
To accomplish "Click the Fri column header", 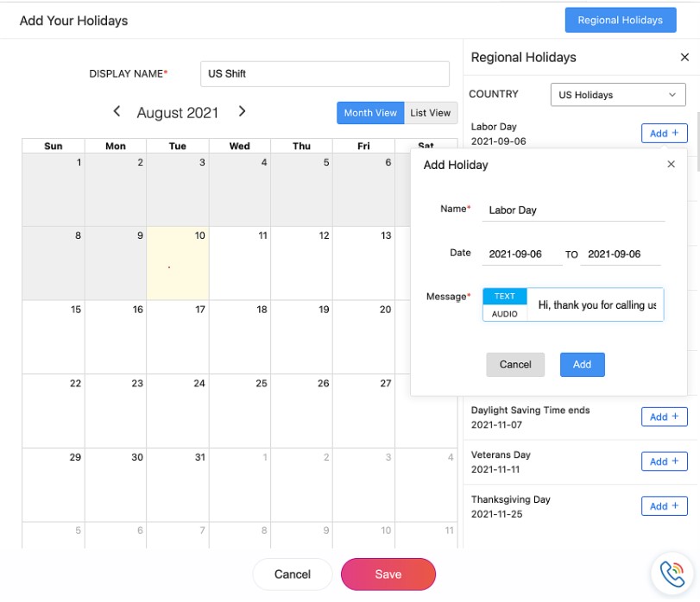I will pyautogui.click(x=364, y=146).
